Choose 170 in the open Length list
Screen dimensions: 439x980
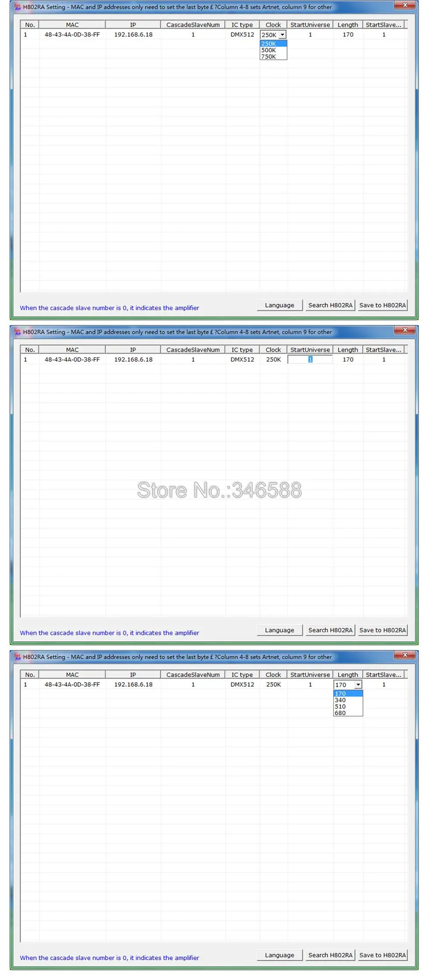[x=348, y=693]
